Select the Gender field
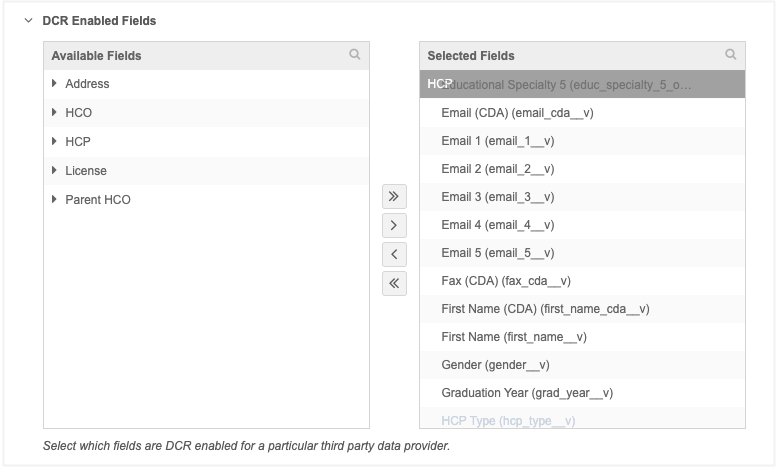The width and height of the screenshot is (777, 469). 495,365
